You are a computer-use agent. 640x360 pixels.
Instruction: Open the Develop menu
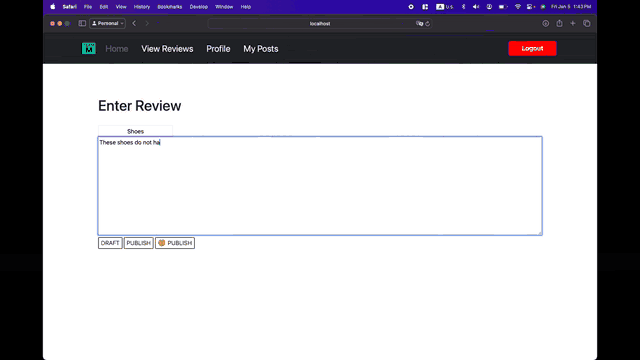tap(198, 7)
